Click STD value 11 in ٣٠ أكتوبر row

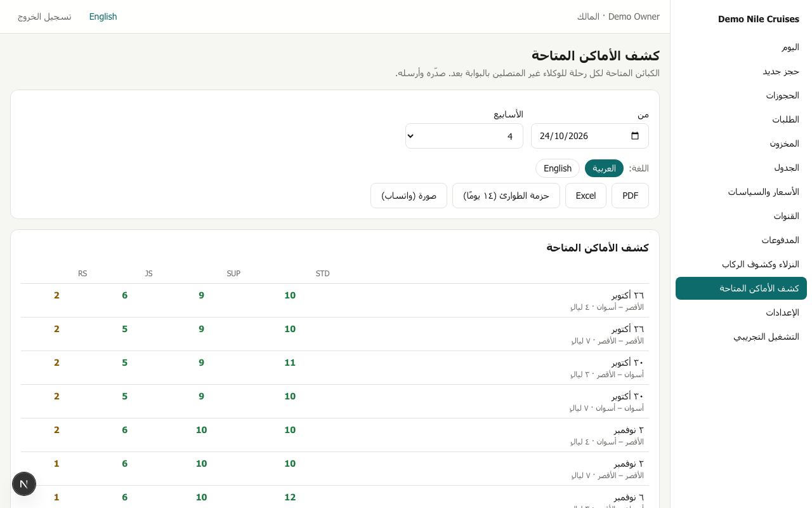pyautogui.click(x=290, y=363)
